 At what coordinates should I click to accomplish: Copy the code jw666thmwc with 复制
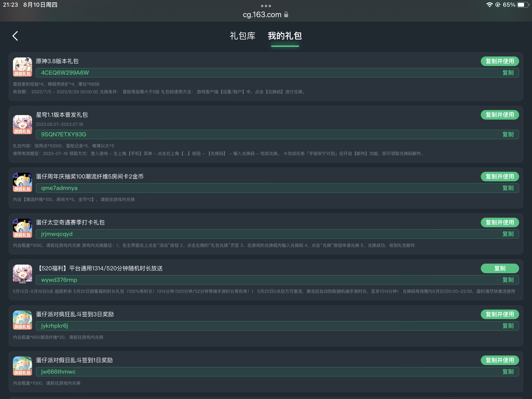[508, 372]
